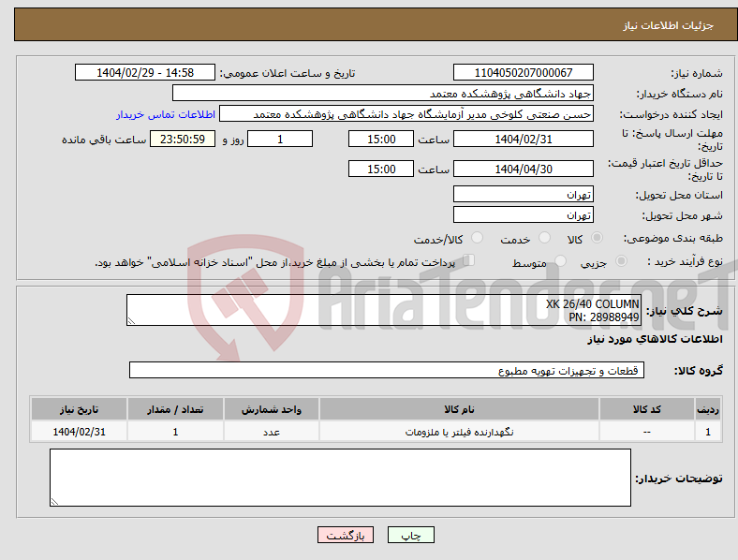The width and height of the screenshot is (738, 560).
Task: Click the row number cell 1 in table
Action: pos(707,432)
